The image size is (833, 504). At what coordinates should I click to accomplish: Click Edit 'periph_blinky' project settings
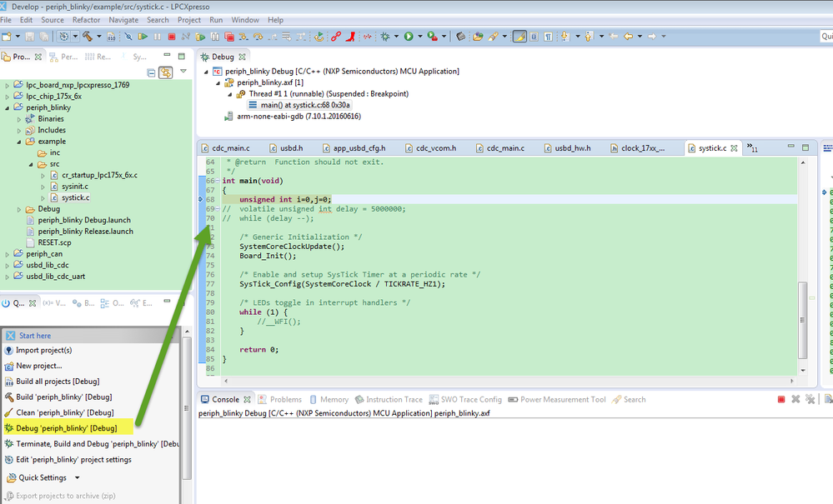(68, 460)
